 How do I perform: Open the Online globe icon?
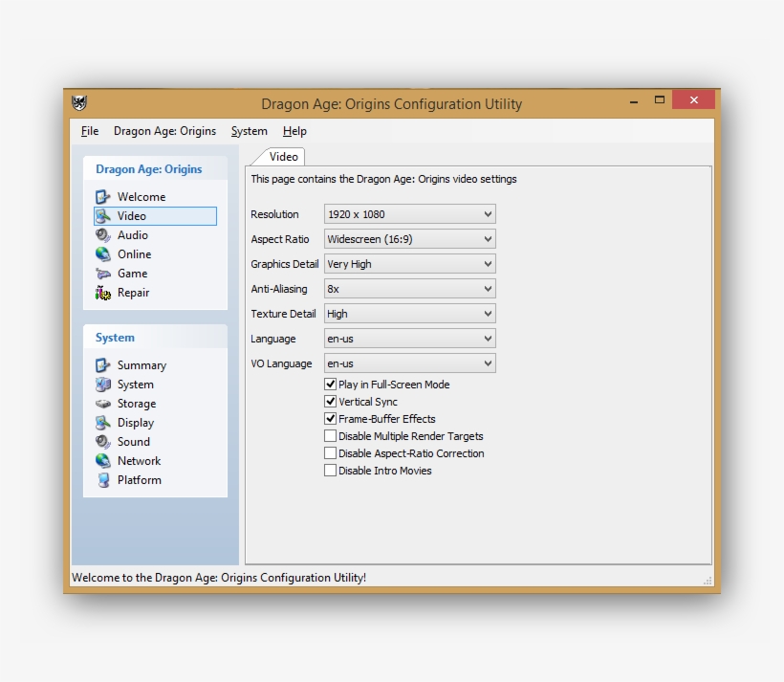(103, 254)
